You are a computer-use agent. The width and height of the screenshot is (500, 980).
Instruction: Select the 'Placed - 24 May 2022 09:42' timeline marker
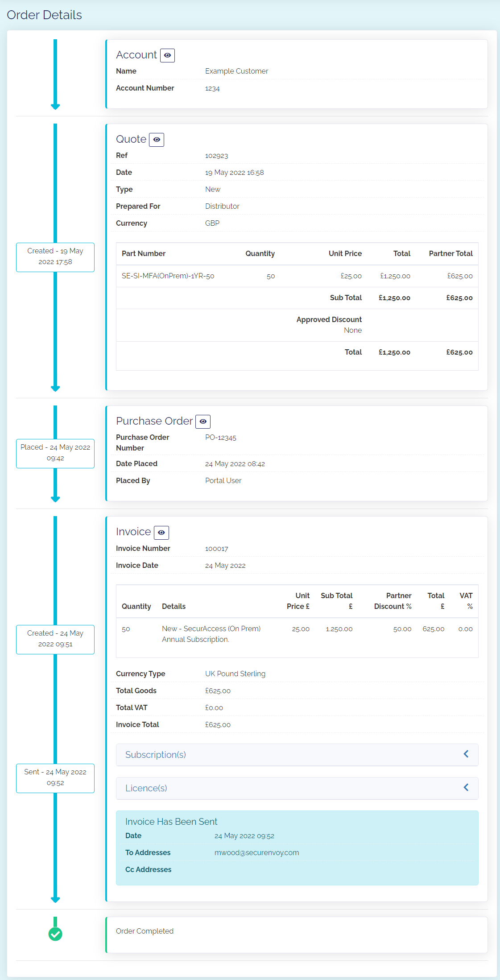coord(55,453)
